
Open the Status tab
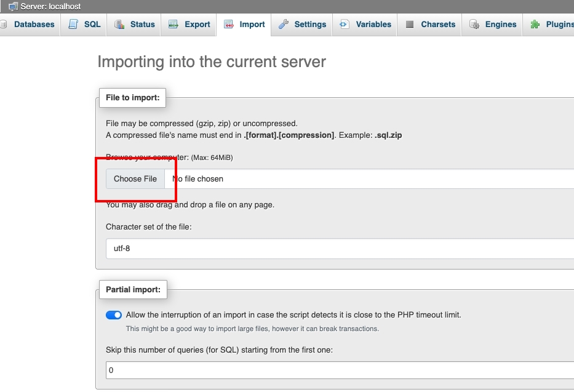coord(134,25)
